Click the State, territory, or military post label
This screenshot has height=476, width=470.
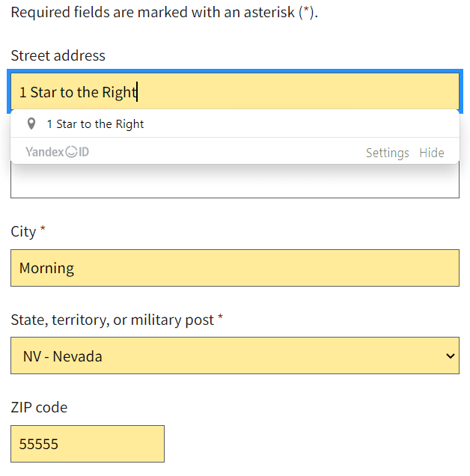point(112,320)
